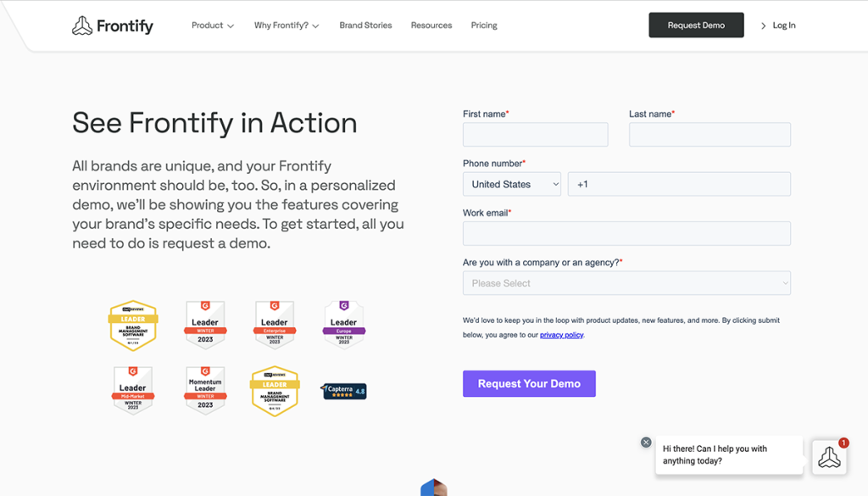Navigate to the Brand Stories page
Viewport: 868px width, 496px height.
(x=365, y=25)
